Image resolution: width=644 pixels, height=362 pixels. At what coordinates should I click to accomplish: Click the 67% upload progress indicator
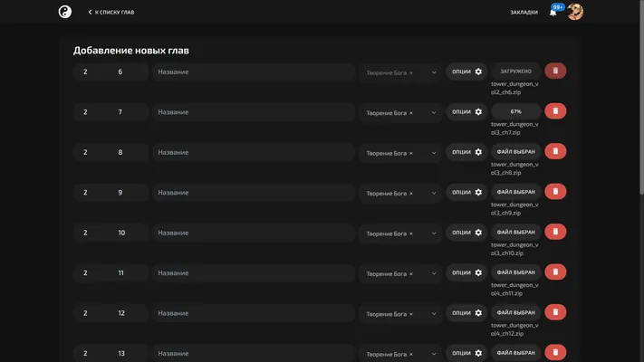[x=516, y=111]
